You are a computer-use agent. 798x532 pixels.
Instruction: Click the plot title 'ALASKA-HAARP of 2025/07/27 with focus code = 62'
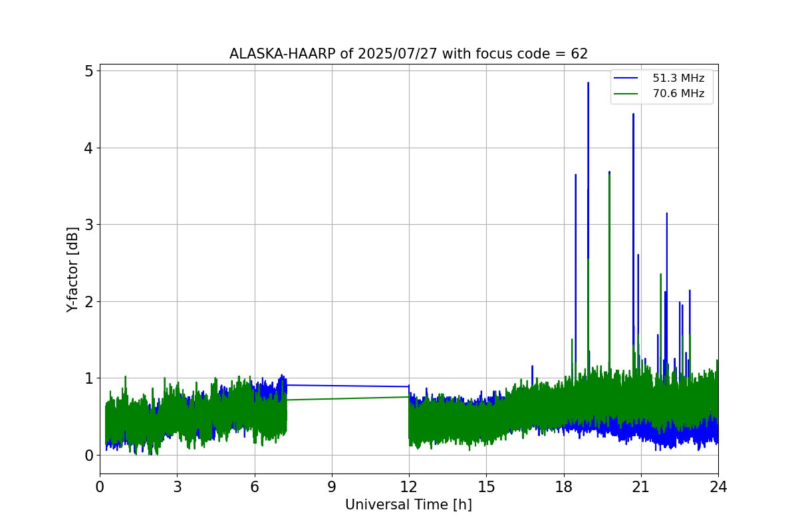408,54
